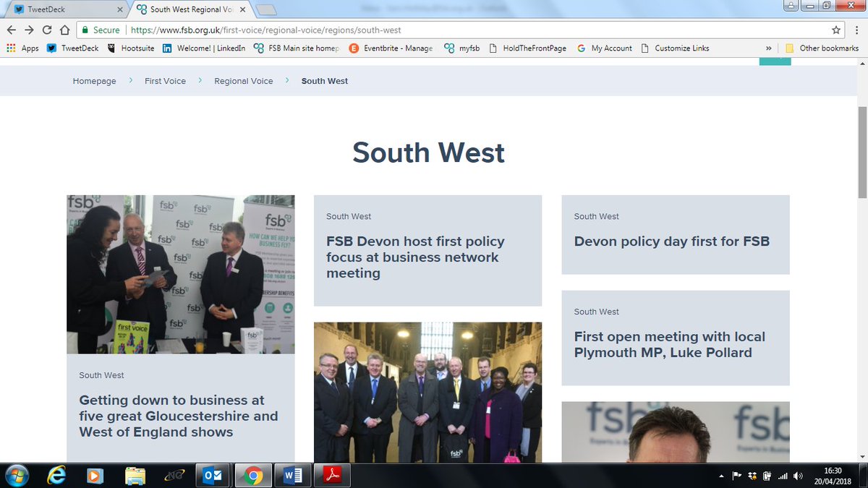This screenshot has height=488, width=868.
Task: Open TweetDeck bookmark in bookmarks bar
Action: (73, 48)
